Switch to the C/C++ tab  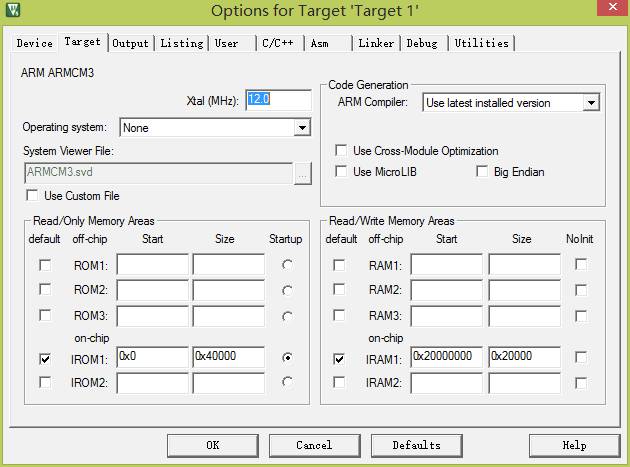point(278,43)
